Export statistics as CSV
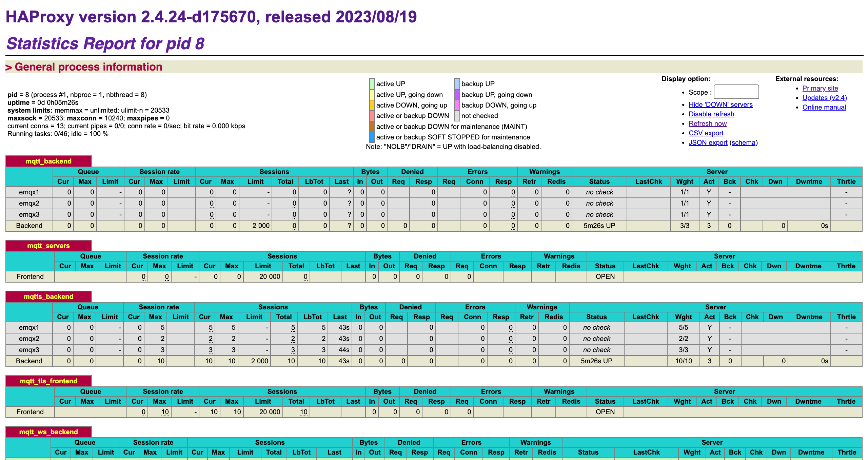868x460 pixels. click(x=706, y=133)
